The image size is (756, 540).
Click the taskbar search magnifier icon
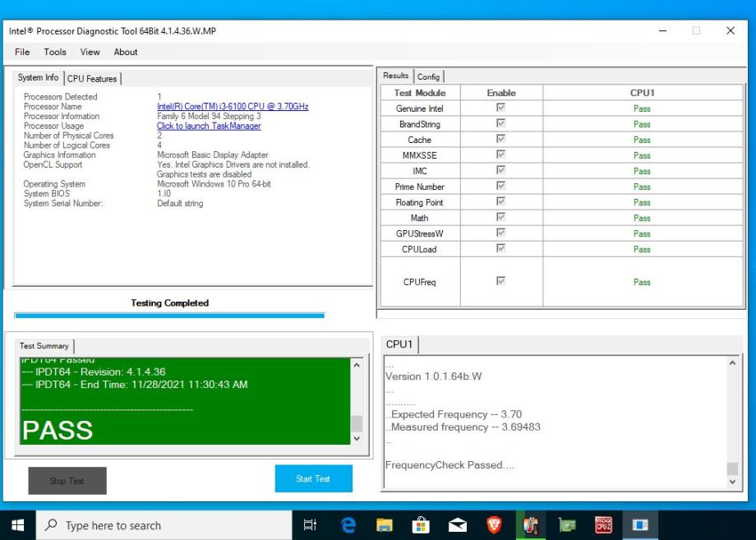[51, 524]
